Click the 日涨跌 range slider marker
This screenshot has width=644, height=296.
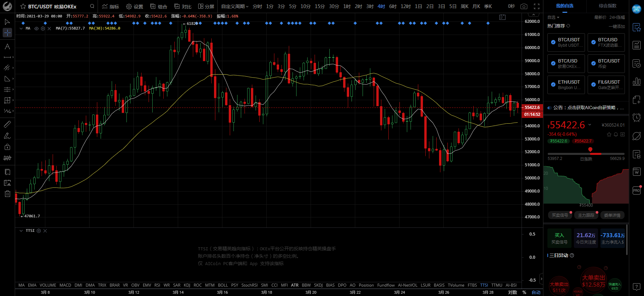click(x=590, y=150)
